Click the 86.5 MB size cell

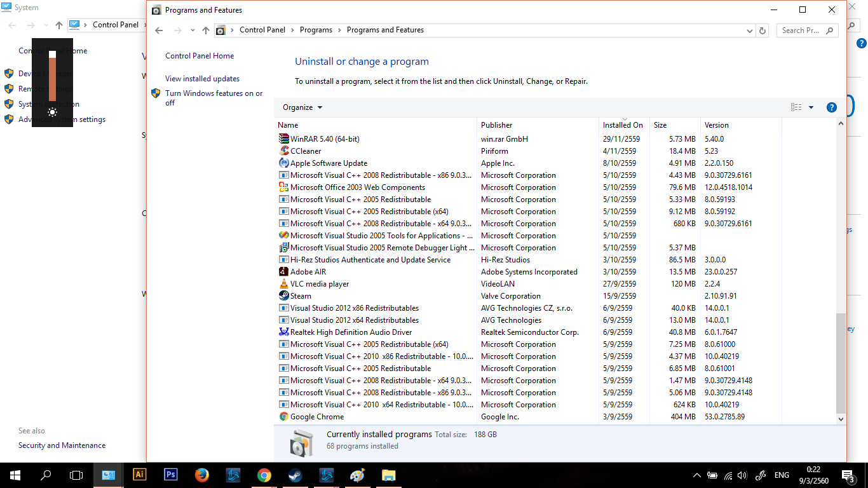click(x=682, y=260)
